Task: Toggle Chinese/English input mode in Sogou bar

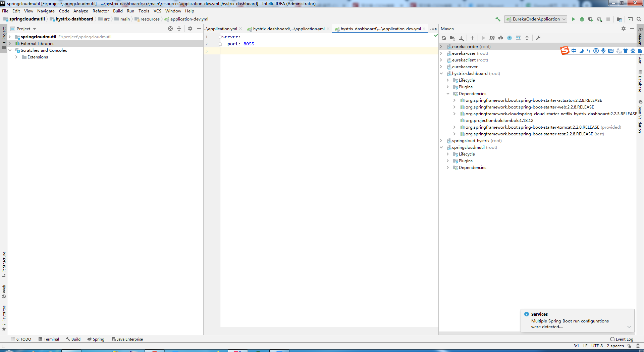Action: click(574, 51)
